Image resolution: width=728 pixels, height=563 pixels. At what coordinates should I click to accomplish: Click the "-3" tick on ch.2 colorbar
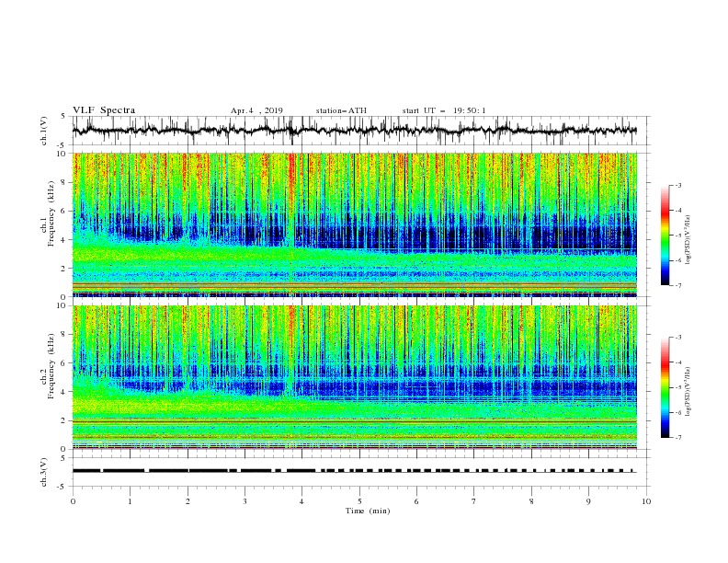point(677,338)
